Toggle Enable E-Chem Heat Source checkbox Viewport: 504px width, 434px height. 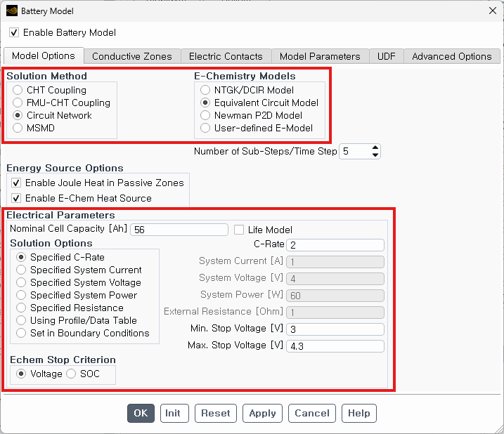(17, 198)
